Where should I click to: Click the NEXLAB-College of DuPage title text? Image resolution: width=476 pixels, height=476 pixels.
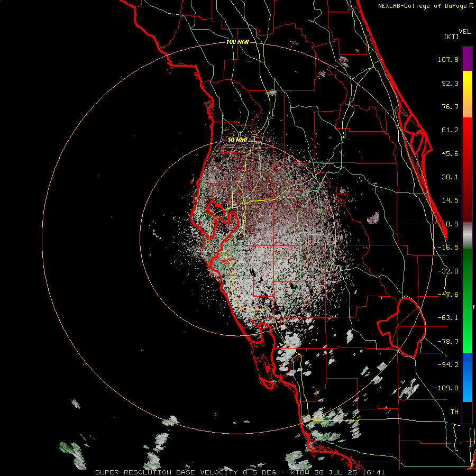[x=425, y=6]
